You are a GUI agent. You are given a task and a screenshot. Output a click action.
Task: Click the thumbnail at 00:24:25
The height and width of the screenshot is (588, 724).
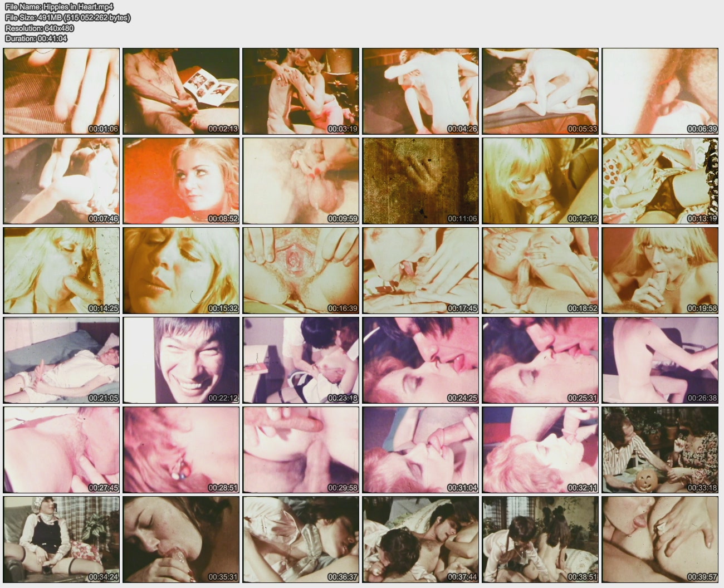click(420, 360)
